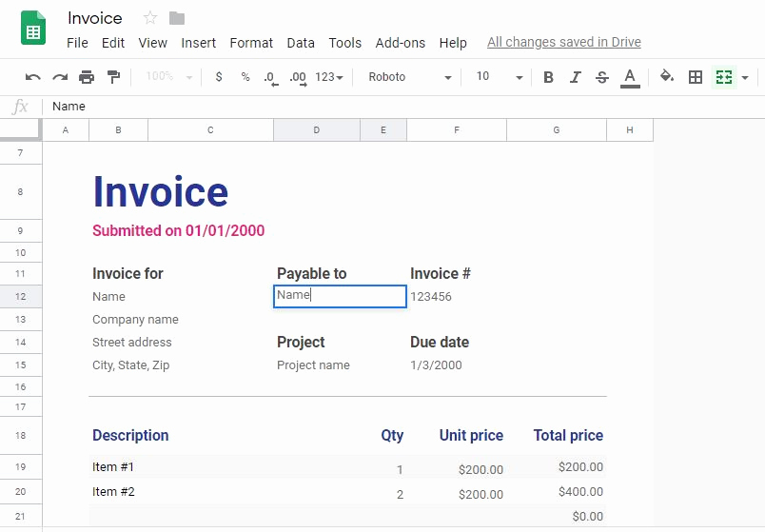Viewport: 765px width, 532px height.
Task: Open the move-to-folder icon
Action: [x=177, y=18]
